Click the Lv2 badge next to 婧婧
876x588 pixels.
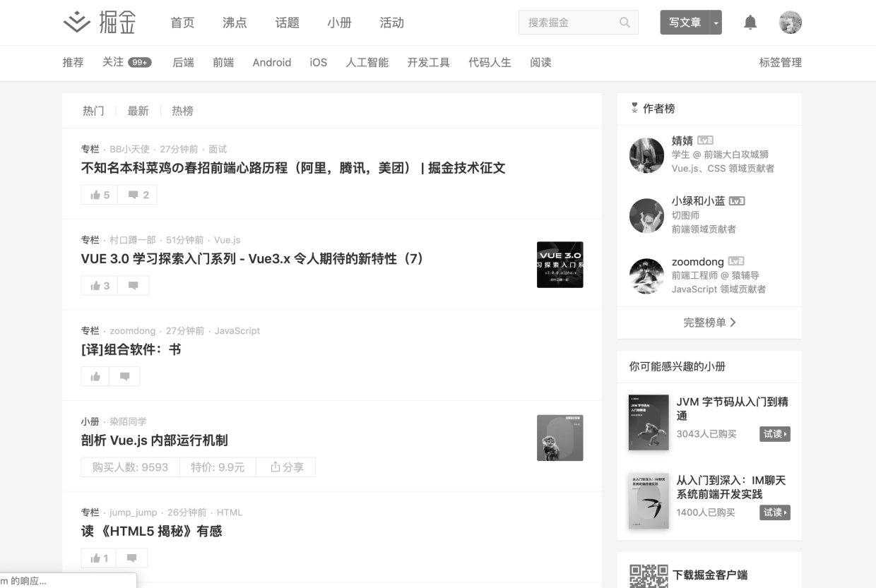point(705,140)
